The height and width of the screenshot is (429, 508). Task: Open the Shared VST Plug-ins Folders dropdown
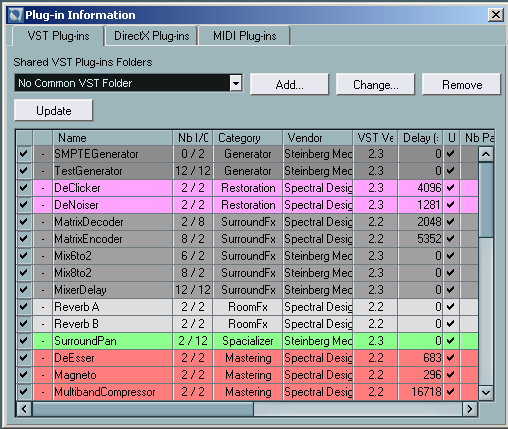(236, 83)
